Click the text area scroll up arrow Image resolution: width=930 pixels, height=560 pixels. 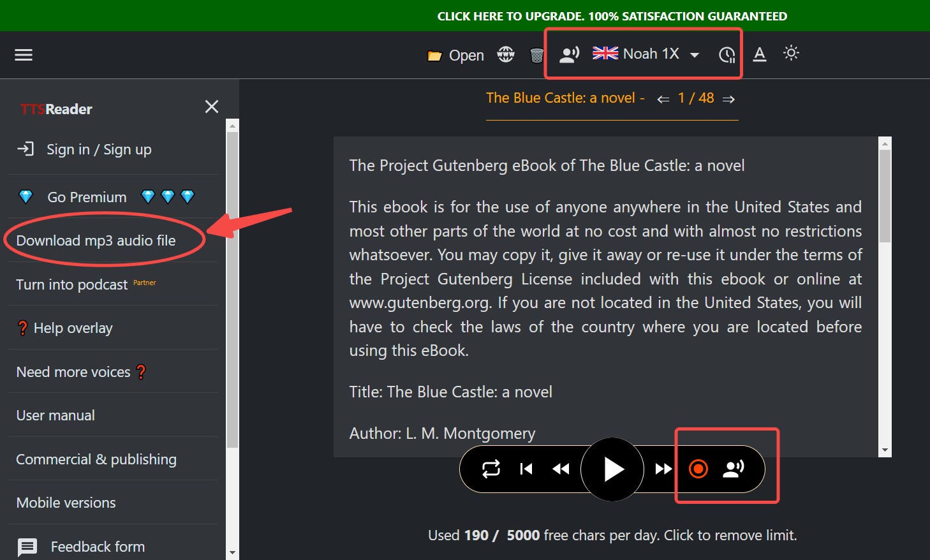tap(885, 144)
